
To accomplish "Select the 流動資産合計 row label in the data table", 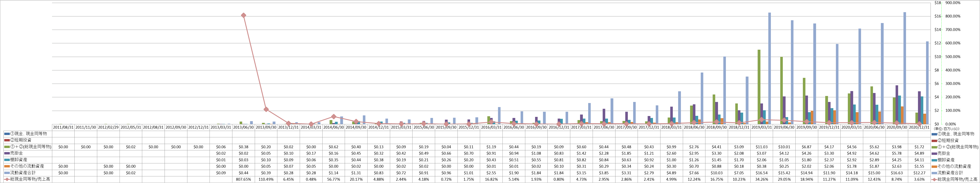I will 22,173.
